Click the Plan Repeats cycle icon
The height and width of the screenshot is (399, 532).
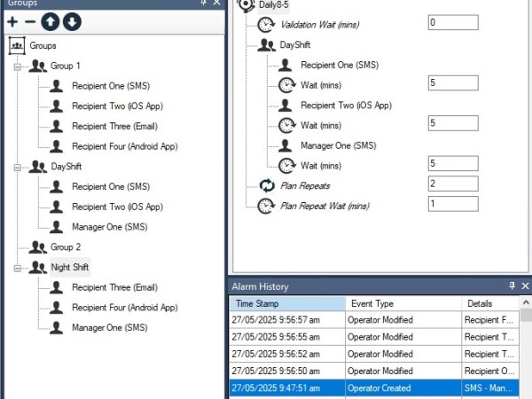[x=267, y=185]
